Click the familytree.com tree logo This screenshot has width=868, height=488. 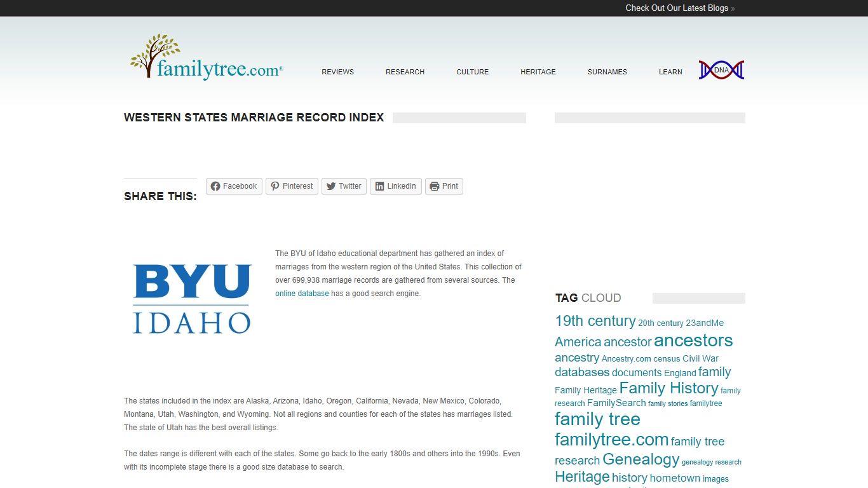tap(207, 57)
